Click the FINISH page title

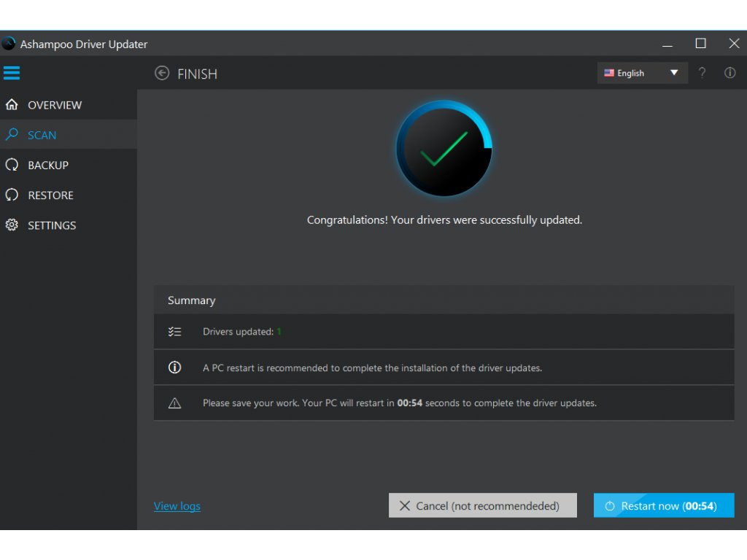point(197,74)
